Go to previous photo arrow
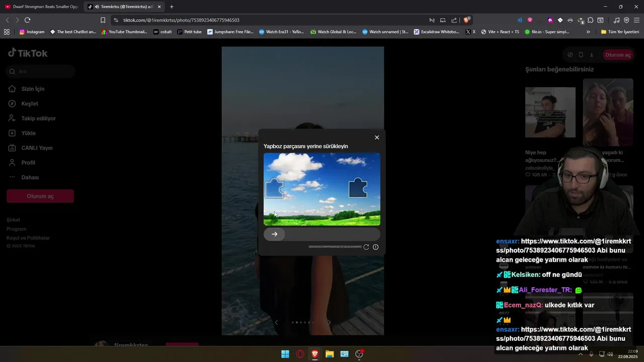This screenshot has width=644, height=362. (276, 322)
